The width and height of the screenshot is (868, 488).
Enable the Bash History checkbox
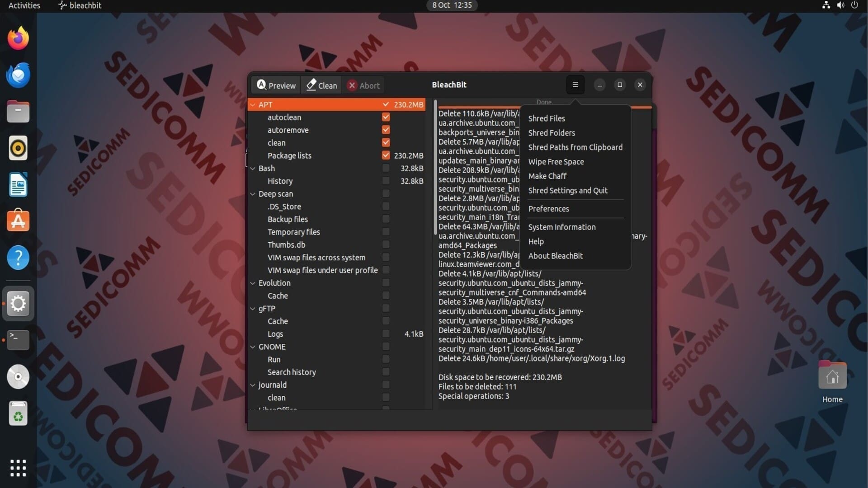click(x=386, y=181)
